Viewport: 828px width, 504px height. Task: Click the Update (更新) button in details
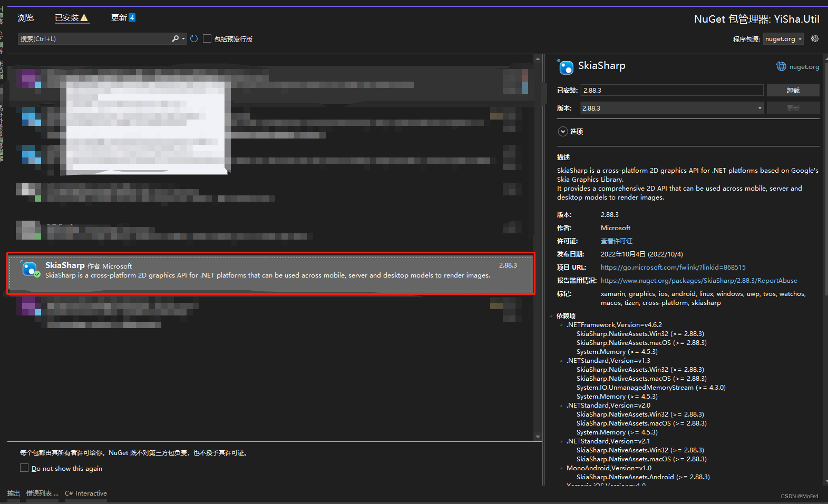coord(793,108)
